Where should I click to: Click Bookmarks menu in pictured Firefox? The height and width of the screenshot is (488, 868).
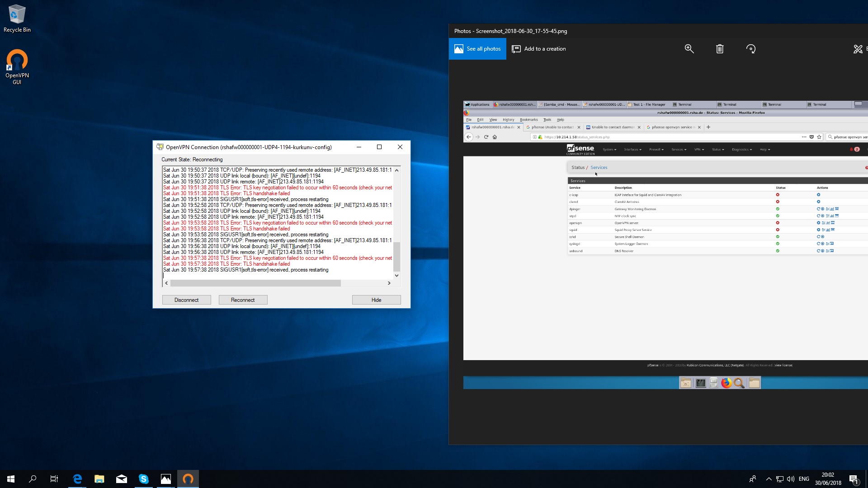pos(528,120)
